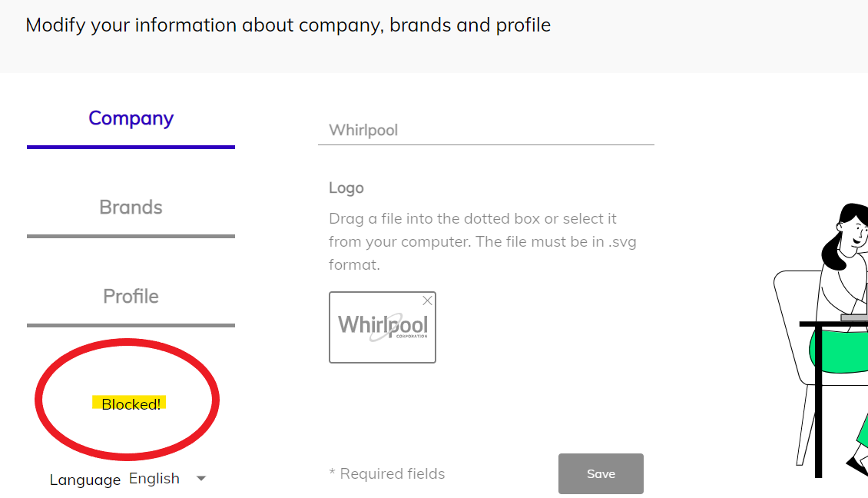
Task: Click the highlighted Blocked! label
Action: (x=131, y=404)
